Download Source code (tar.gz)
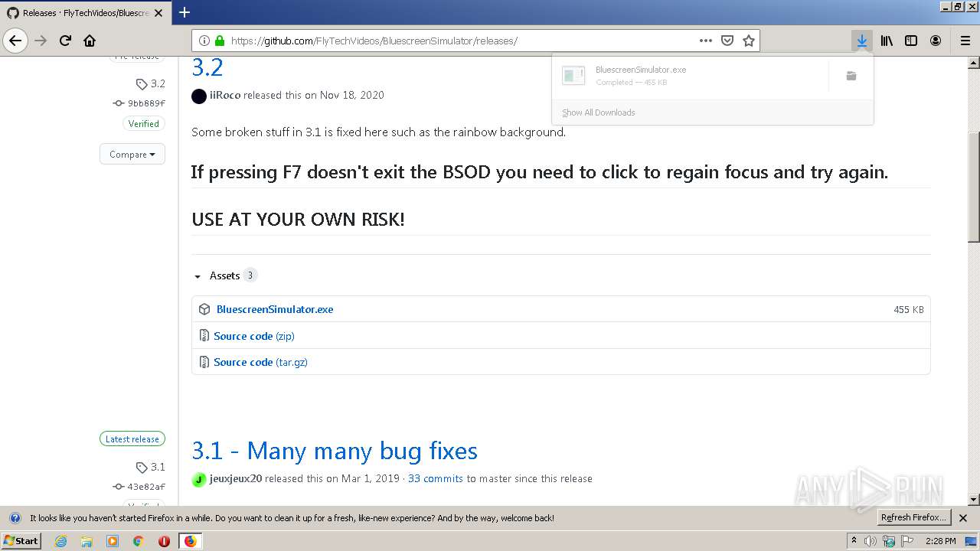This screenshot has height=551, width=980. click(x=260, y=362)
